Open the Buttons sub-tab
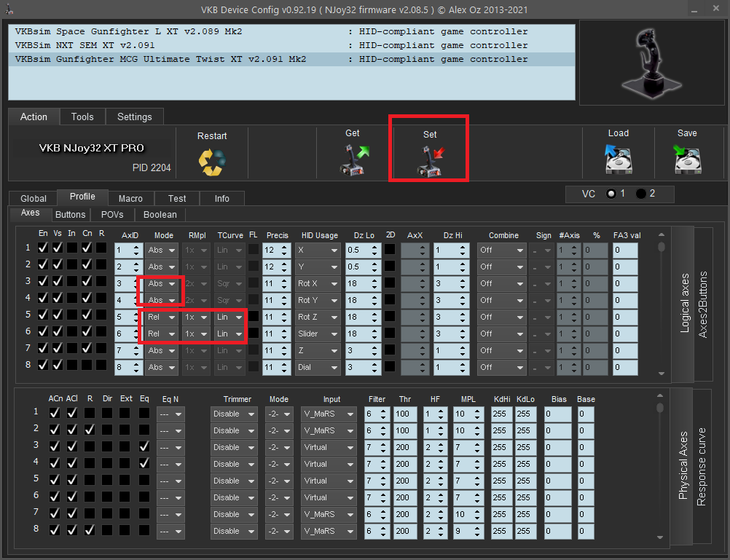730x560 pixels. 70,215
